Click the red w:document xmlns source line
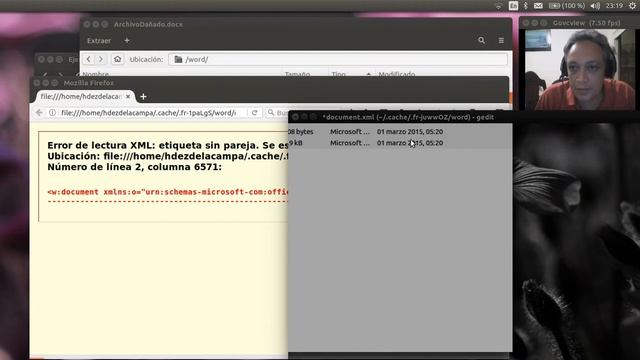Viewport: 640px width, 360px height. [168, 192]
